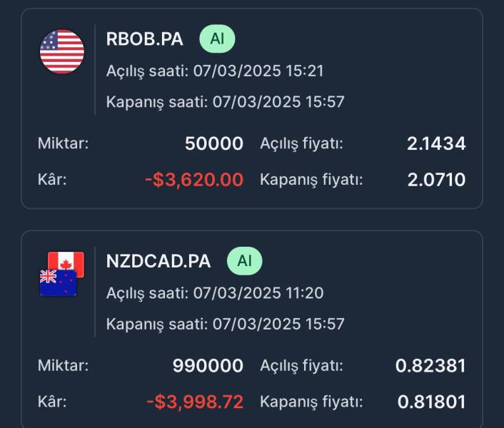Click the AI badge beside NZDCAD.PA
This screenshot has height=428, width=504.
pos(245,261)
